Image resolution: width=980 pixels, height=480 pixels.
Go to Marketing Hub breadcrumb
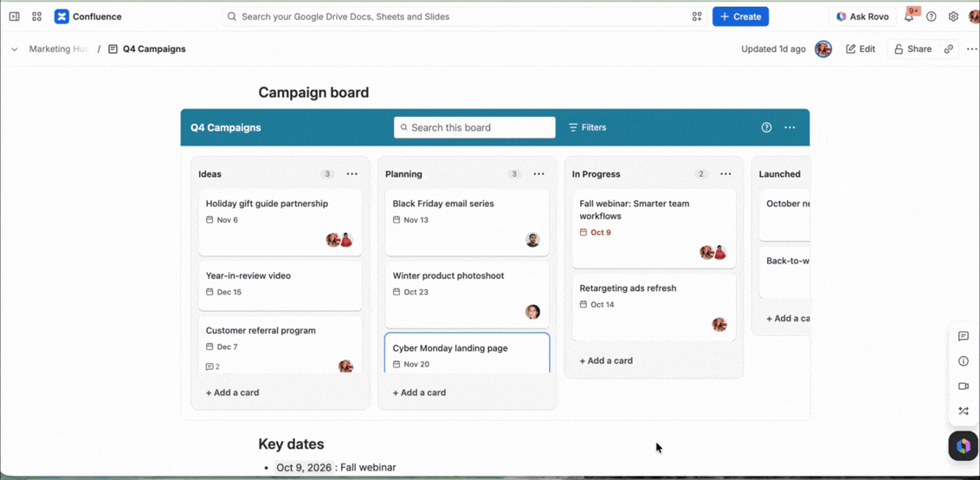tap(60, 49)
